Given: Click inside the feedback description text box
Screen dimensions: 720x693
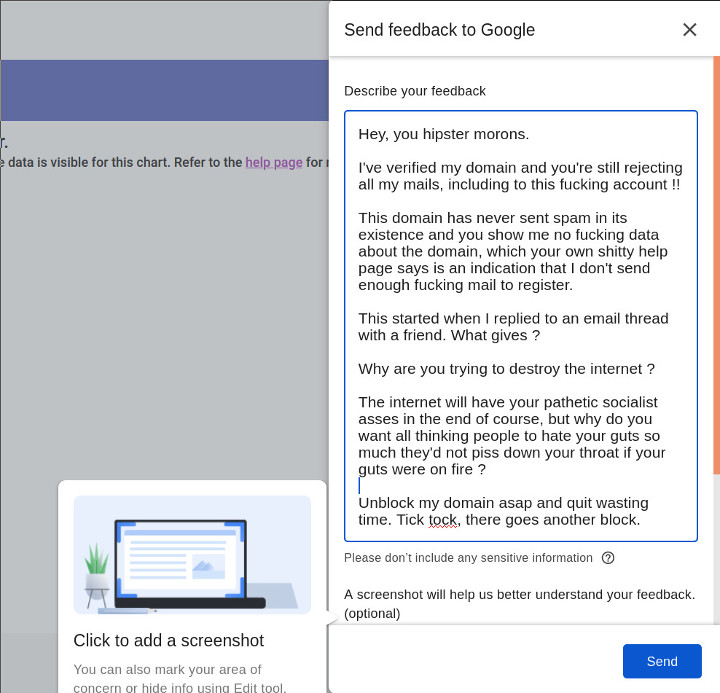Looking at the screenshot, I should pyautogui.click(x=521, y=326).
